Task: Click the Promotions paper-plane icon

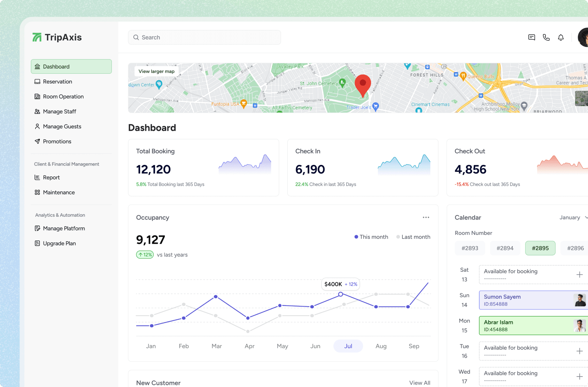Action: coord(37,141)
